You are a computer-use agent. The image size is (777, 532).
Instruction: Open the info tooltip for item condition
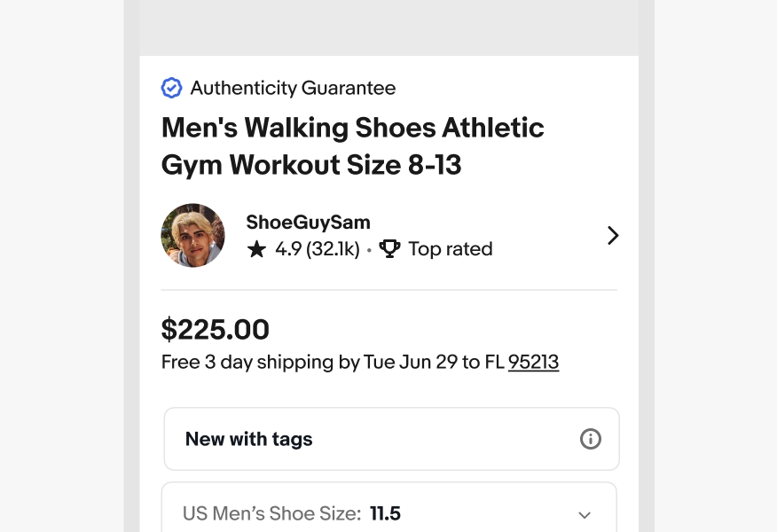591,439
